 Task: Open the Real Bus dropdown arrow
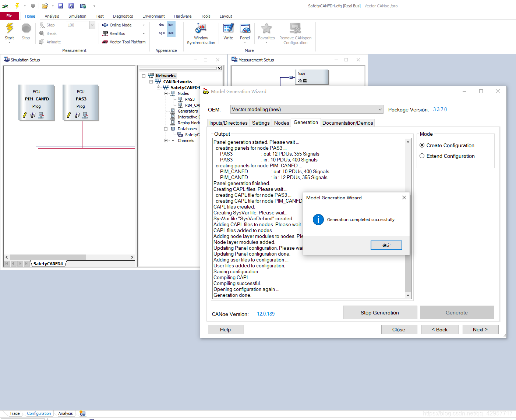click(x=144, y=33)
